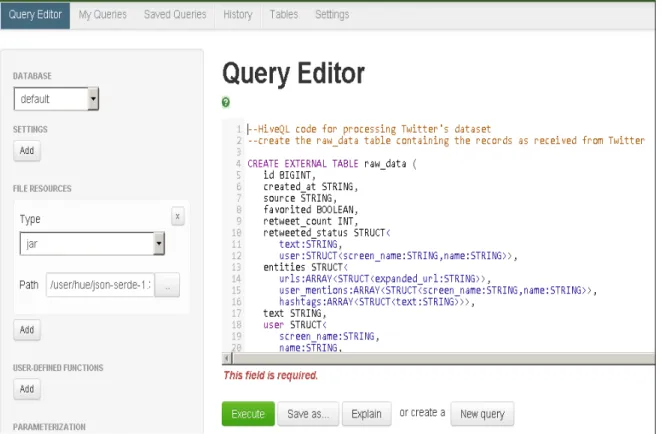Click the 'Query Editor' page heading
Image resolution: width=662 pixels, height=434 pixels.
point(293,73)
